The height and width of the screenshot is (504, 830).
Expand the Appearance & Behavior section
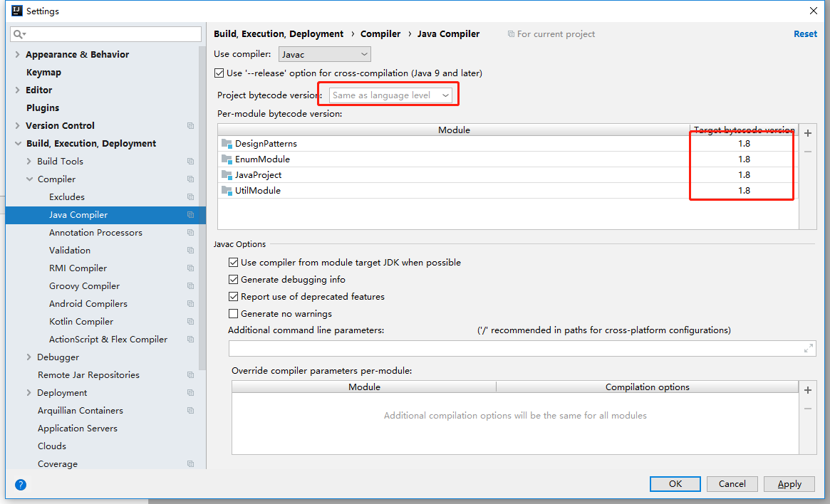16,54
